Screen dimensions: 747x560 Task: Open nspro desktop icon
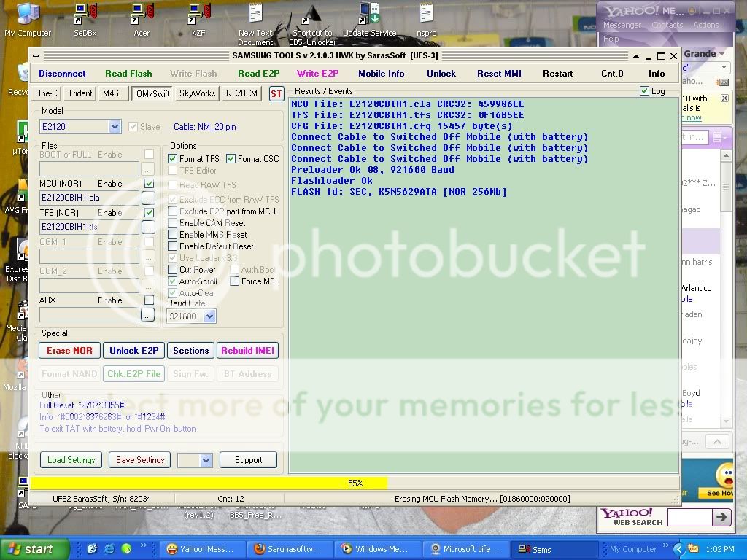(426, 19)
